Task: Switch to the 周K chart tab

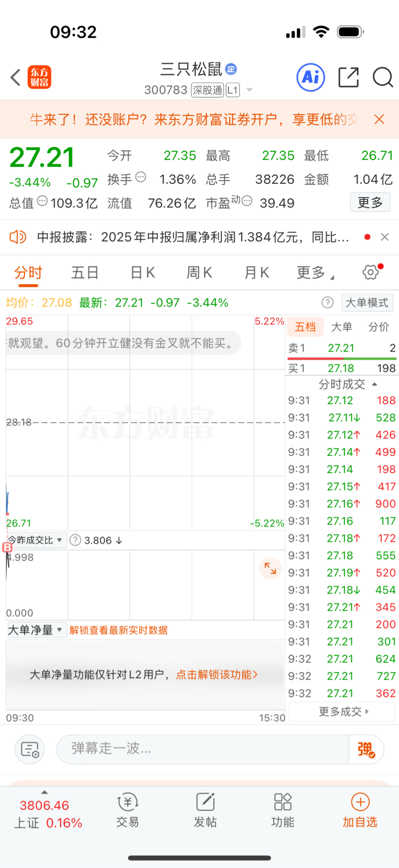Action: click(199, 272)
